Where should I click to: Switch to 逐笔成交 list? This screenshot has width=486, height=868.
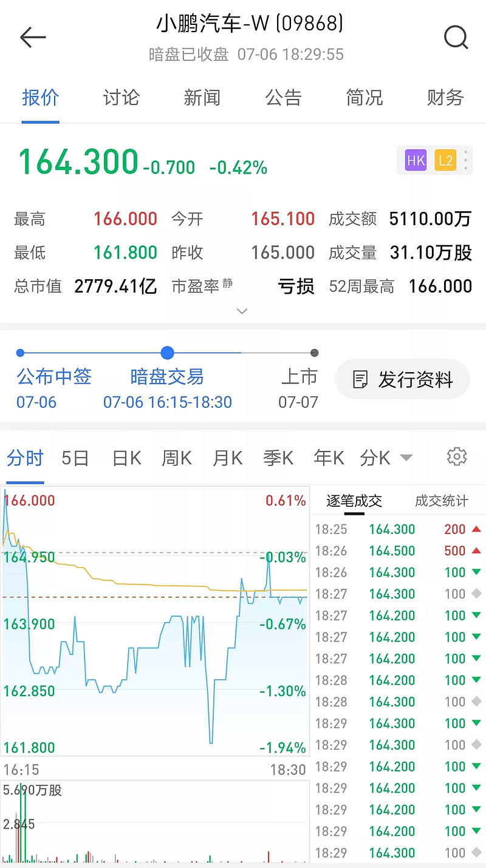(354, 501)
